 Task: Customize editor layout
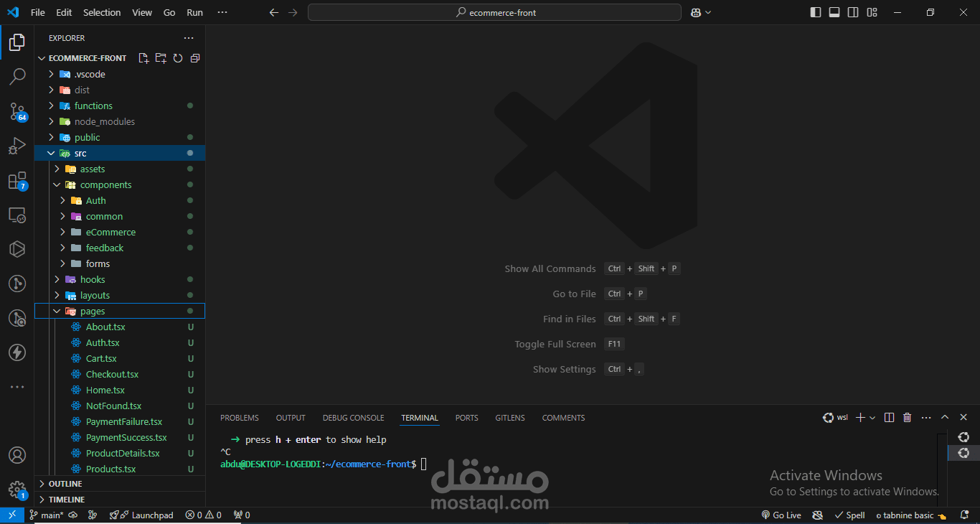pyautogui.click(x=872, y=12)
